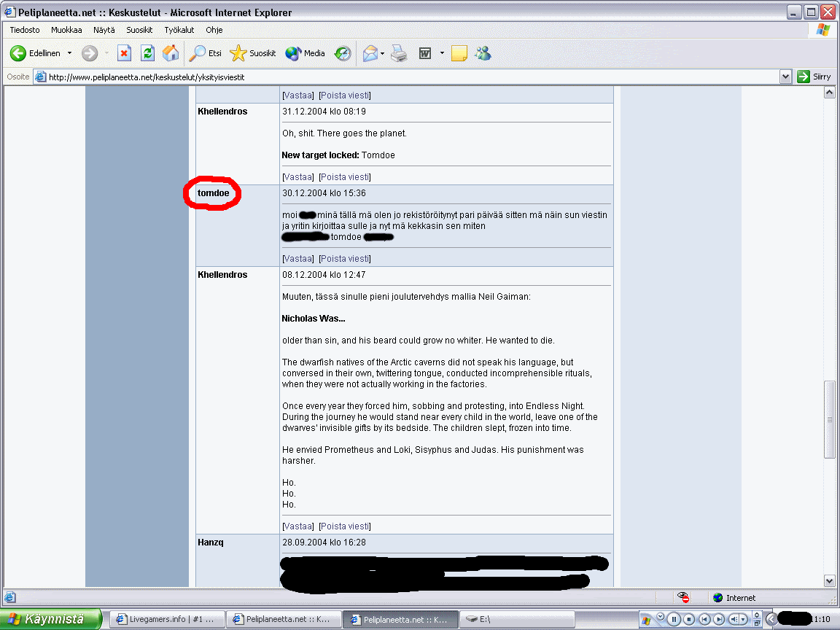The image size is (840, 630).
Task: Go to the Home page icon
Action: [171, 53]
